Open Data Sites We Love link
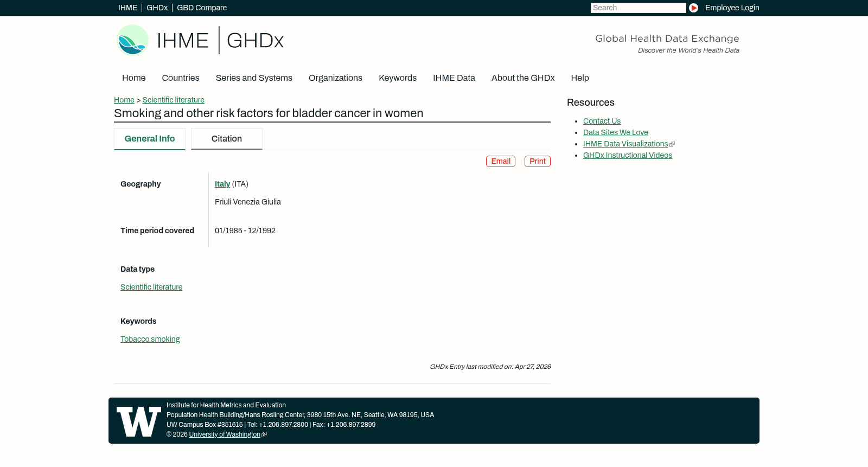 pos(616,133)
